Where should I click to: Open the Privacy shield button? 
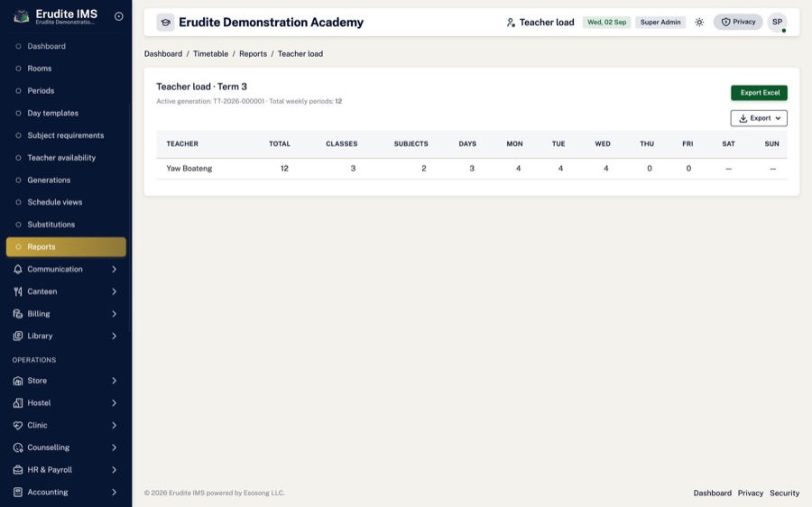click(x=738, y=22)
